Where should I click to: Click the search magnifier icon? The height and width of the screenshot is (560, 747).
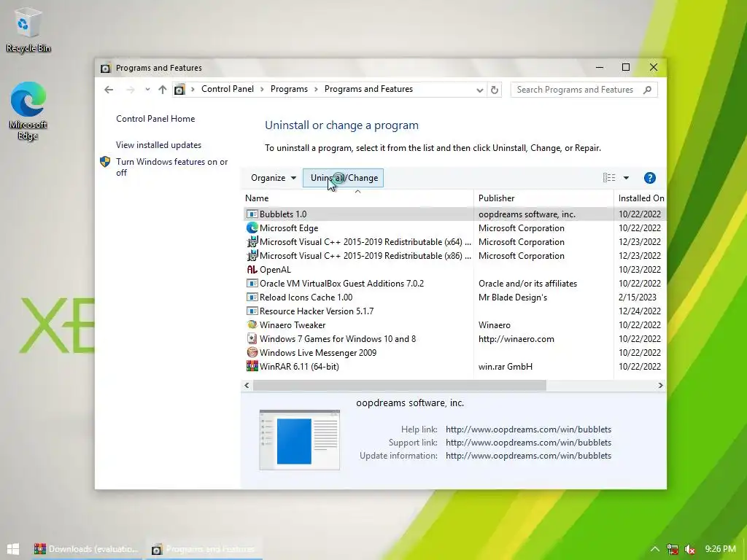click(x=647, y=90)
